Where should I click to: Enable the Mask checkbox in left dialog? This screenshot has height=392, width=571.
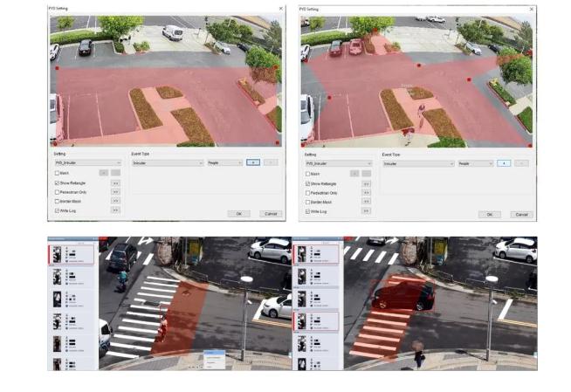pyautogui.click(x=57, y=173)
